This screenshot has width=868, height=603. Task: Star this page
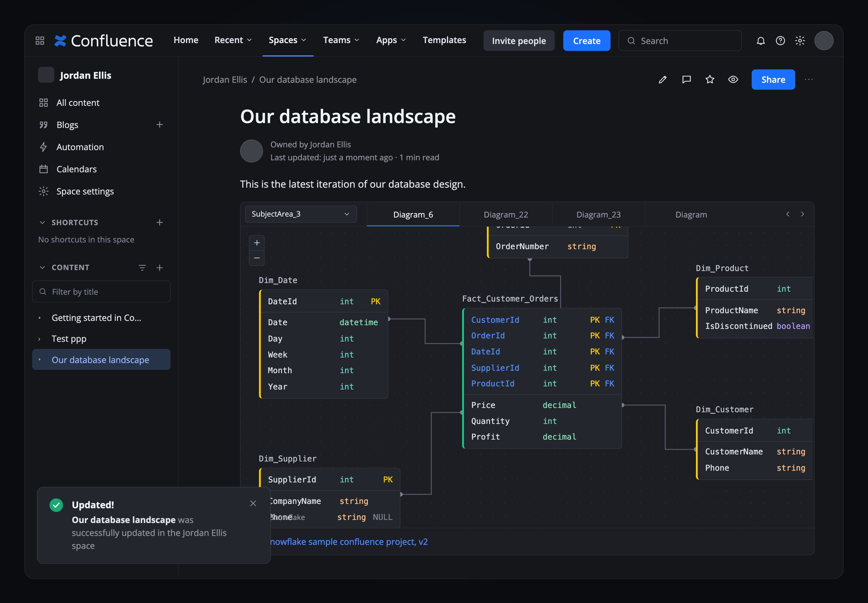710,79
